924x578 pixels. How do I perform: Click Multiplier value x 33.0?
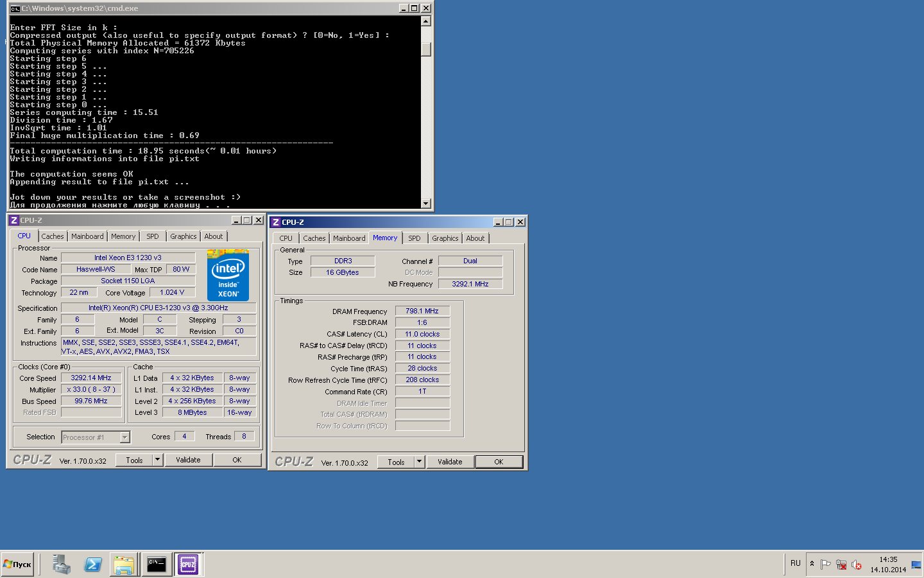91,389
